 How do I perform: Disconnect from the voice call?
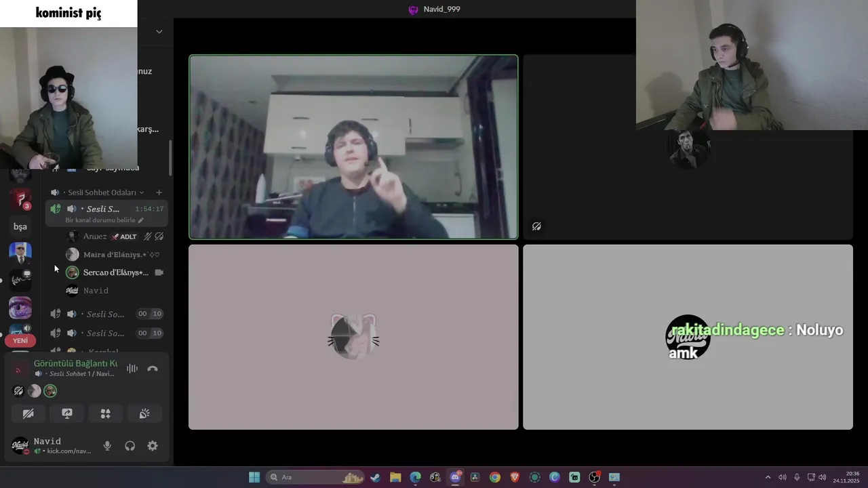153,369
